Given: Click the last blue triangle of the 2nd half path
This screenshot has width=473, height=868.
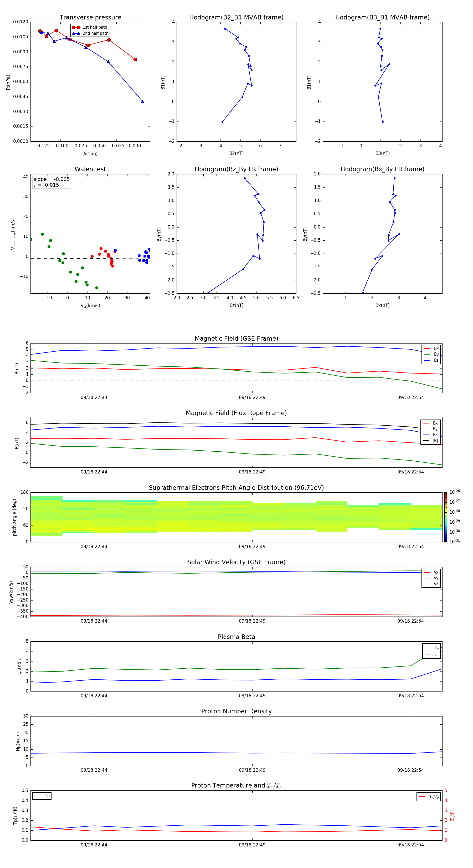Looking at the screenshot, I should [x=142, y=102].
